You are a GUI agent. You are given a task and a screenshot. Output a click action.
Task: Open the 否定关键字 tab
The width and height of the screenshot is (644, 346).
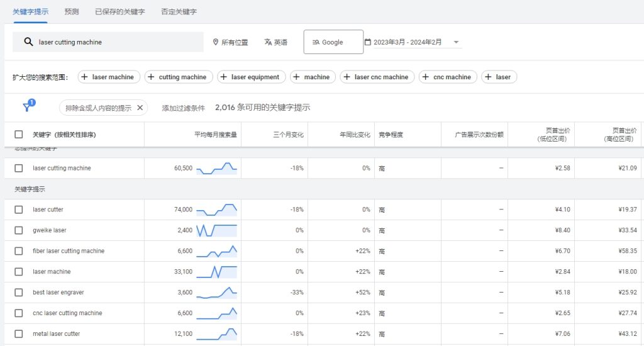(x=179, y=11)
